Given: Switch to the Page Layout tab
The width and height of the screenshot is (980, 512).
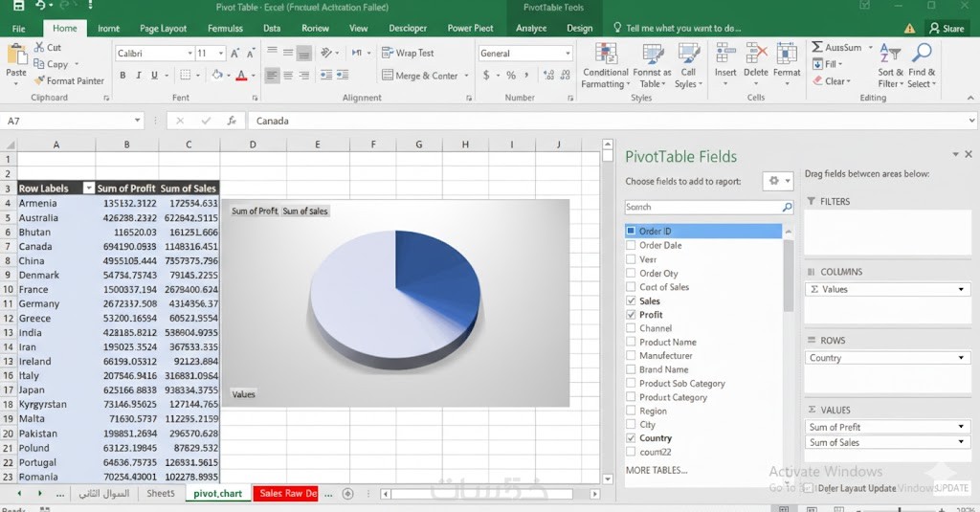Looking at the screenshot, I should (x=163, y=28).
